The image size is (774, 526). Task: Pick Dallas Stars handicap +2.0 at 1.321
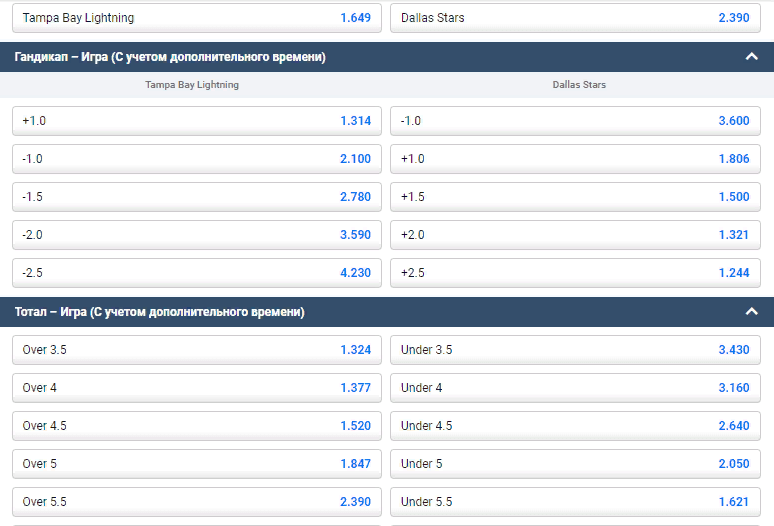tap(575, 235)
